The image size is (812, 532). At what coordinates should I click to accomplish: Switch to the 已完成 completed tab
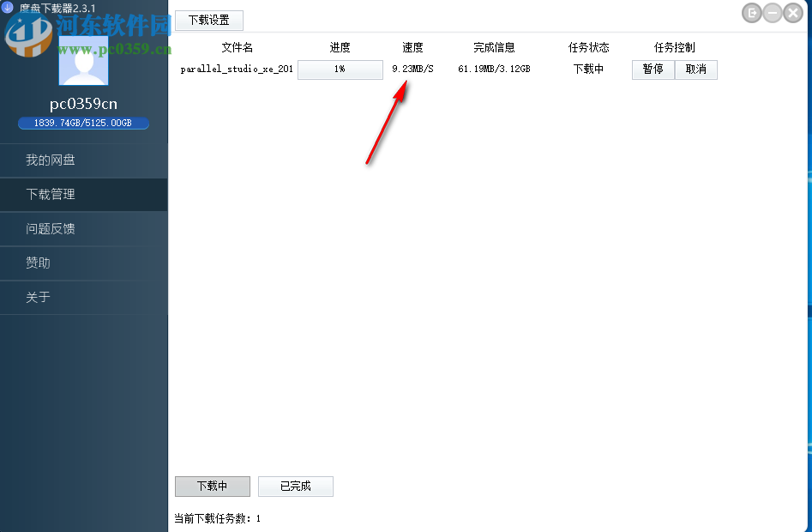pos(295,486)
